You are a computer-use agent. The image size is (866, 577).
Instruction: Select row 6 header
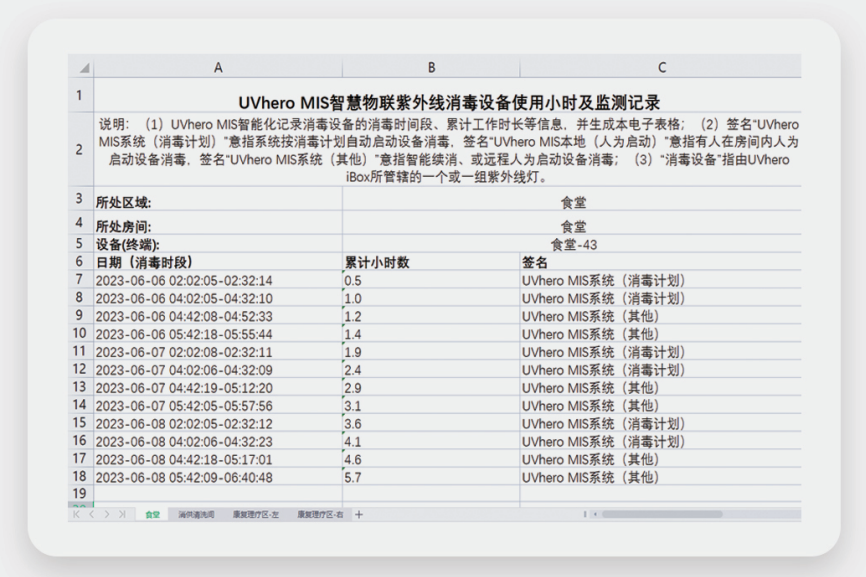80,262
